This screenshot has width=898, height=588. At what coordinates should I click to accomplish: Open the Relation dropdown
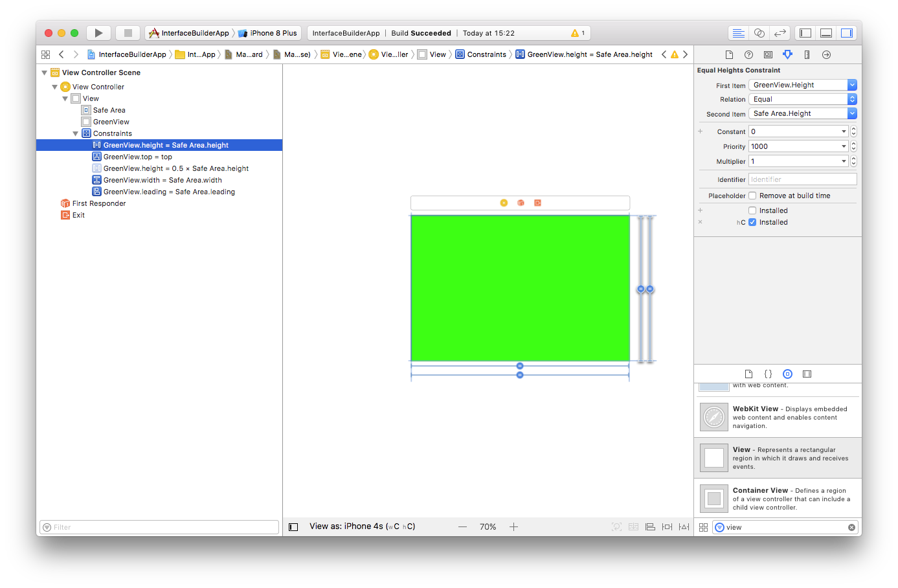point(802,99)
